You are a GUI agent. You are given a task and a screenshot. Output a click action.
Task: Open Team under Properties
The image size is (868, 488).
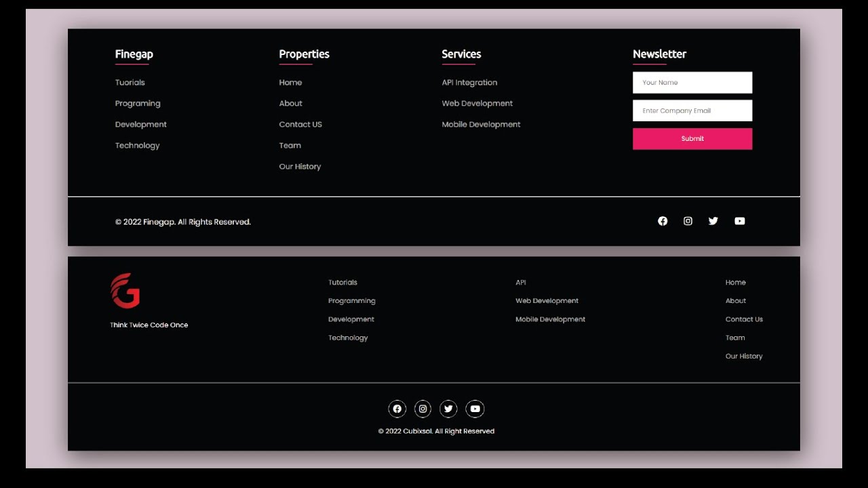[290, 146]
